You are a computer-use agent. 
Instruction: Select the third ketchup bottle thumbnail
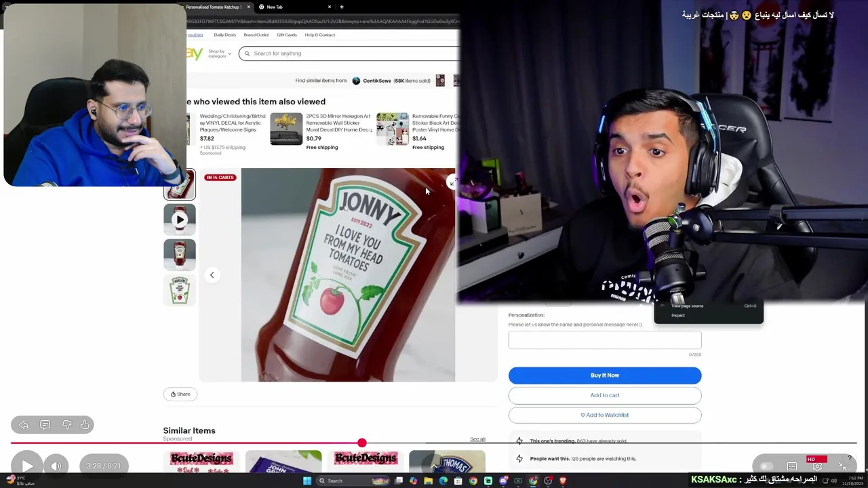(x=180, y=255)
